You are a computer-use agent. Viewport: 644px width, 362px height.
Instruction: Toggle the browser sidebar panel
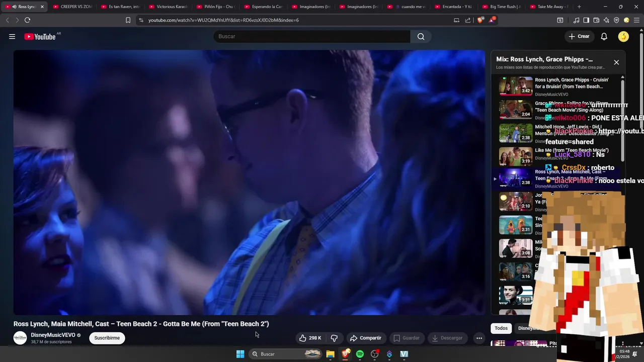(x=586, y=20)
